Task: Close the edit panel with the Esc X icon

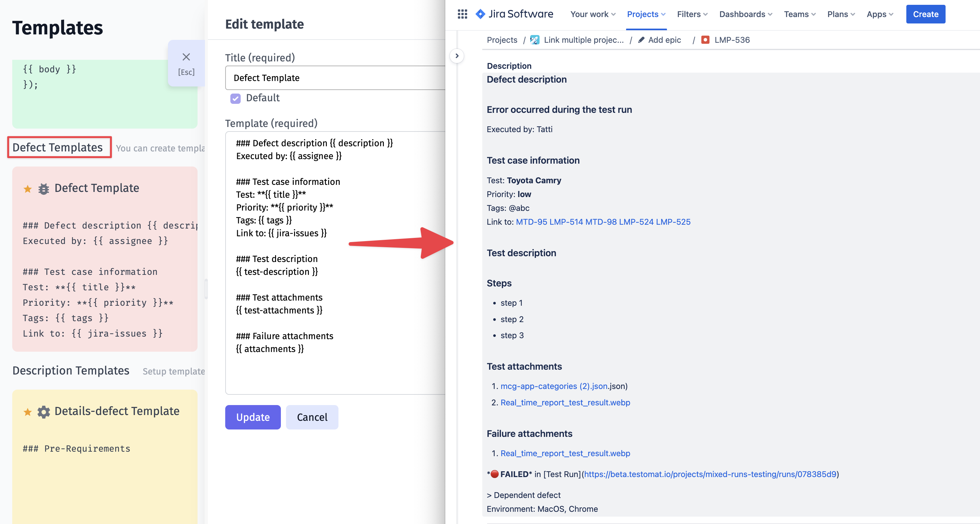Action: 186,57
